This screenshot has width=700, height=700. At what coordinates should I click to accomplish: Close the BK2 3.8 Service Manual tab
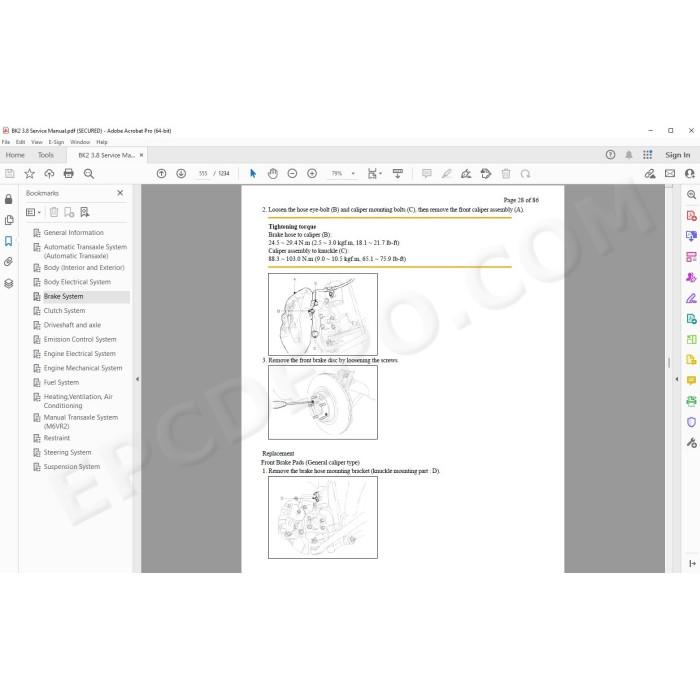click(x=142, y=155)
